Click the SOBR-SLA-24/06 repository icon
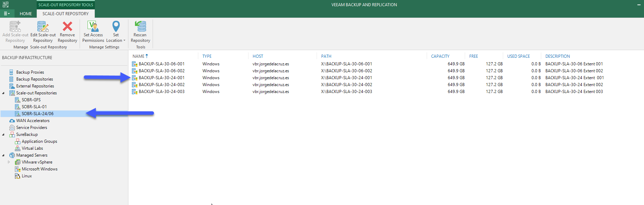The height and width of the screenshot is (205, 644). (x=17, y=114)
